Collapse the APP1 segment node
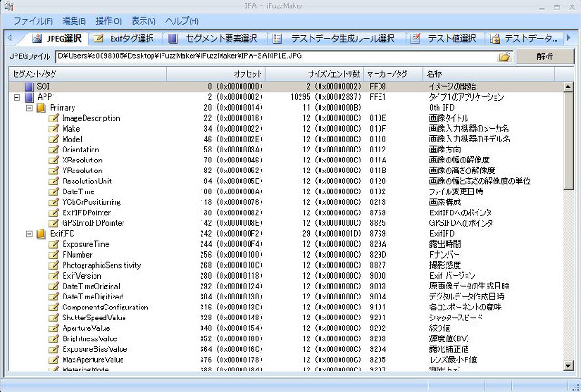 tap(16, 97)
